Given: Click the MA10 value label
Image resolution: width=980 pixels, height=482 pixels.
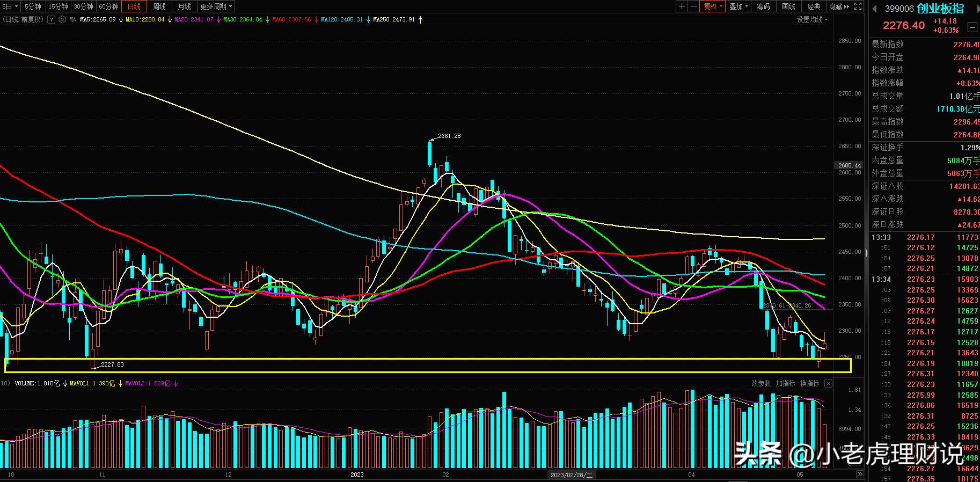Looking at the screenshot, I should pos(145,19).
